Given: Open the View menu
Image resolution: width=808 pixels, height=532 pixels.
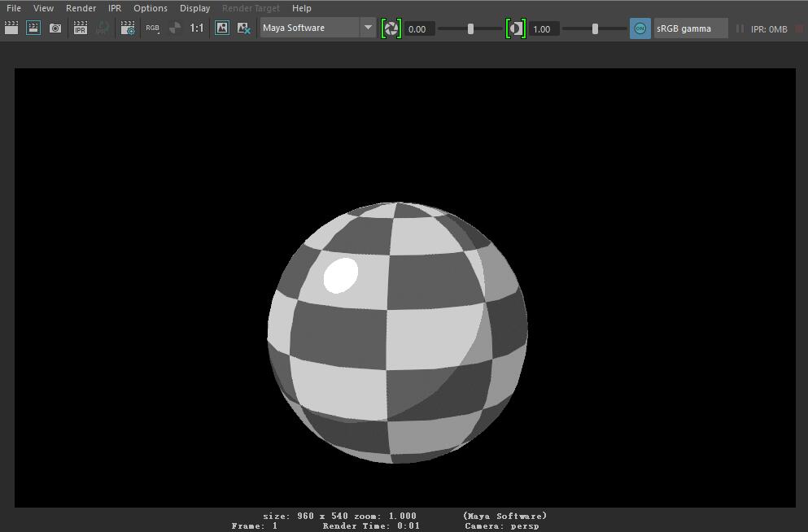Looking at the screenshot, I should point(43,8).
